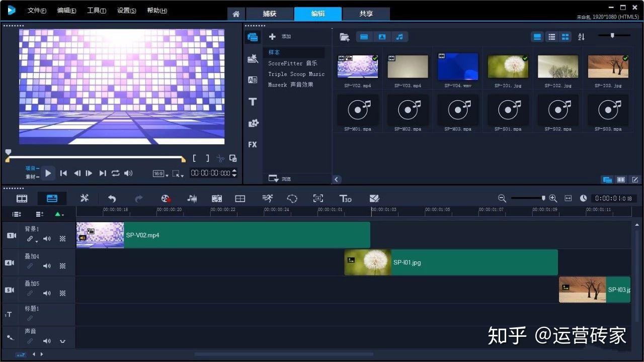Mute the 叠加4 track audio

tap(47, 266)
